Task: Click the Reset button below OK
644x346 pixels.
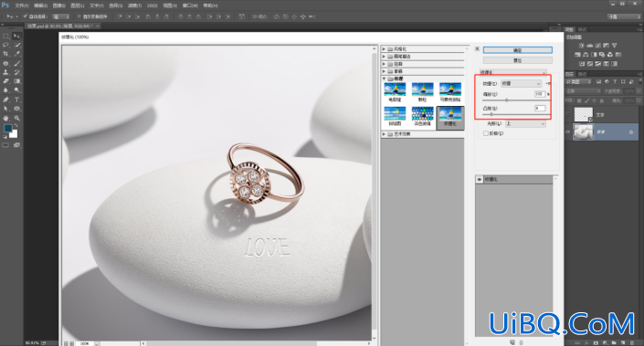Action: (x=518, y=60)
